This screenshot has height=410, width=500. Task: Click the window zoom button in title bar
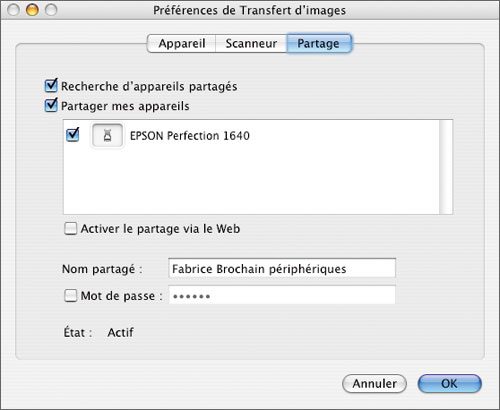(51, 10)
